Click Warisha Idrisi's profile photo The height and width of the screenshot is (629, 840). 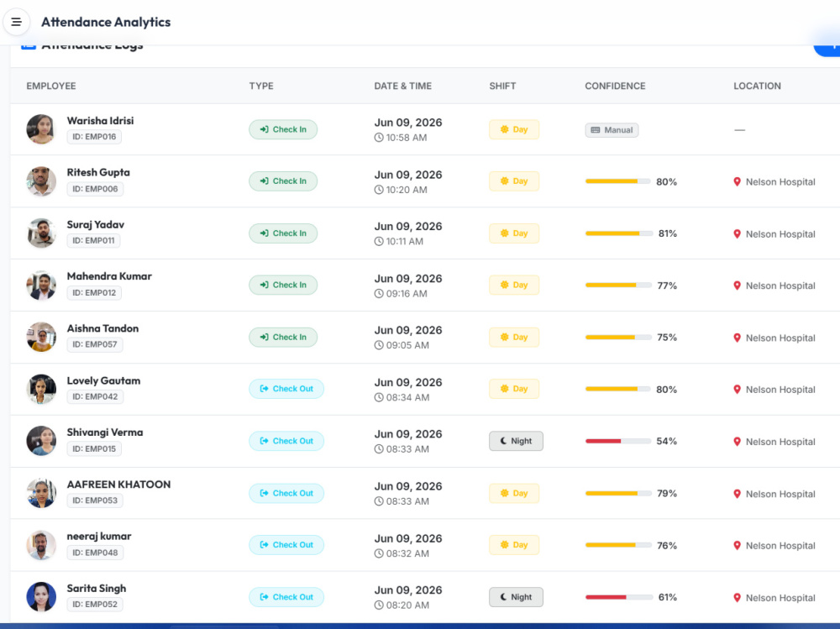click(41, 129)
